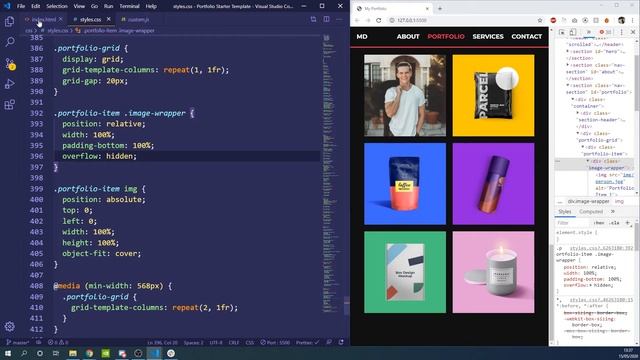Collapse the image-wrapper div node

[x=588, y=161]
